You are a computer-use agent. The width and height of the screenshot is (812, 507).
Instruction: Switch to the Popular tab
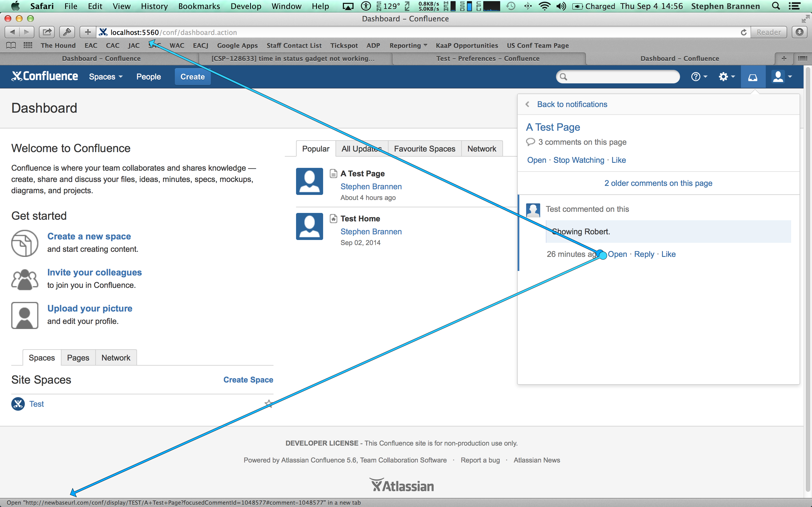pyautogui.click(x=315, y=148)
